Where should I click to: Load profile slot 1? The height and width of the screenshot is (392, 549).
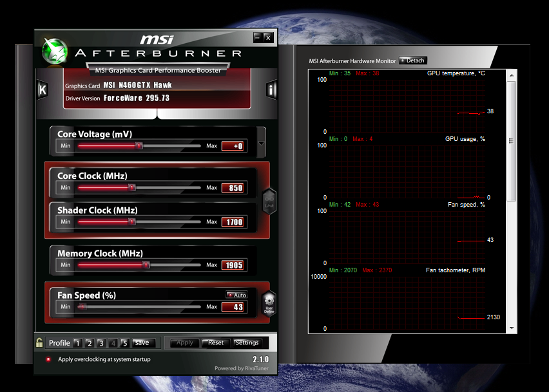pos(77,343)
